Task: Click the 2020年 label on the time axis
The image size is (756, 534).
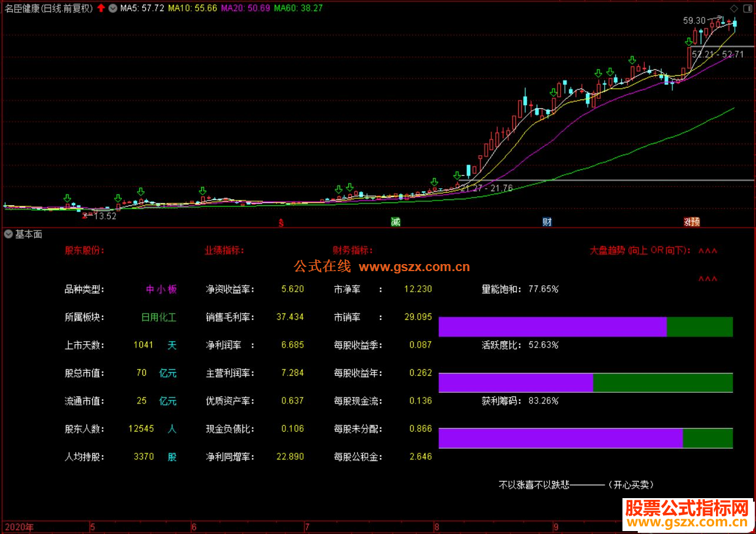Action: (x=19, y=527)
